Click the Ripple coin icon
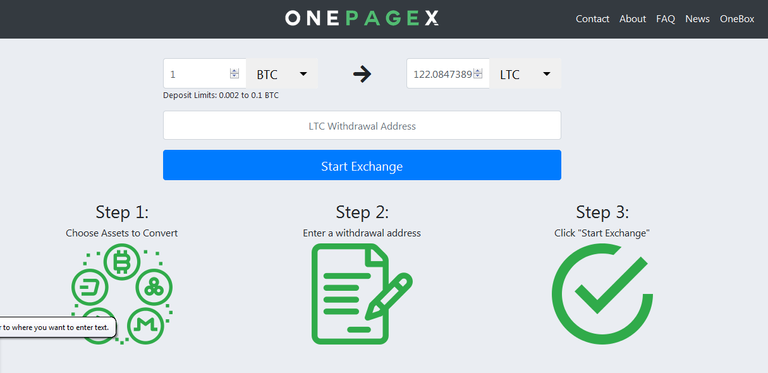 click(154, 287)
